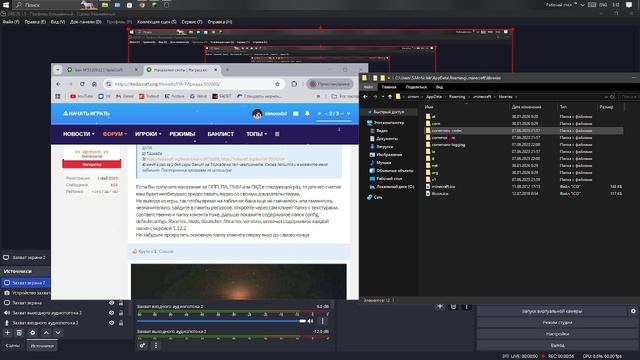Go to Chrome home page
This screenshot has height=360, width=640.
coord(94,84)
